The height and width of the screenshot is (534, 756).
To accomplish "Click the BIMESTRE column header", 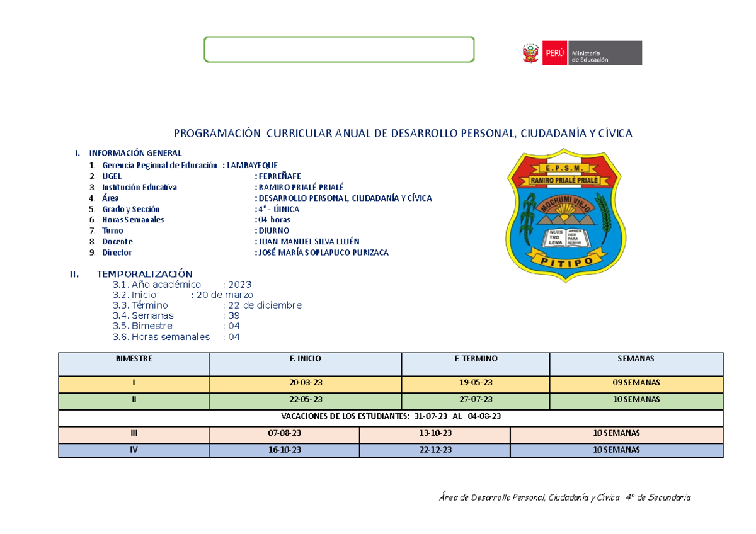I will 134,359.
